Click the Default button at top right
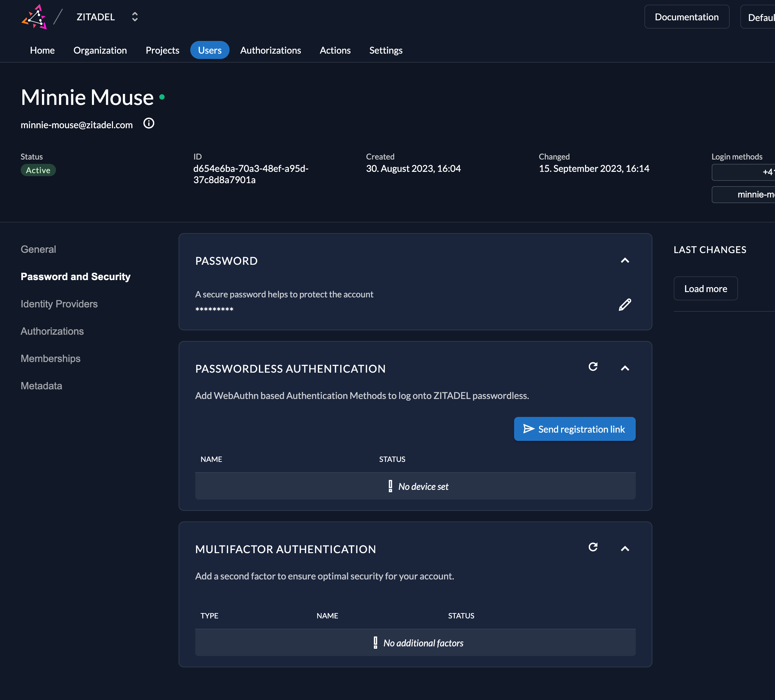 [x=758, y=17]
